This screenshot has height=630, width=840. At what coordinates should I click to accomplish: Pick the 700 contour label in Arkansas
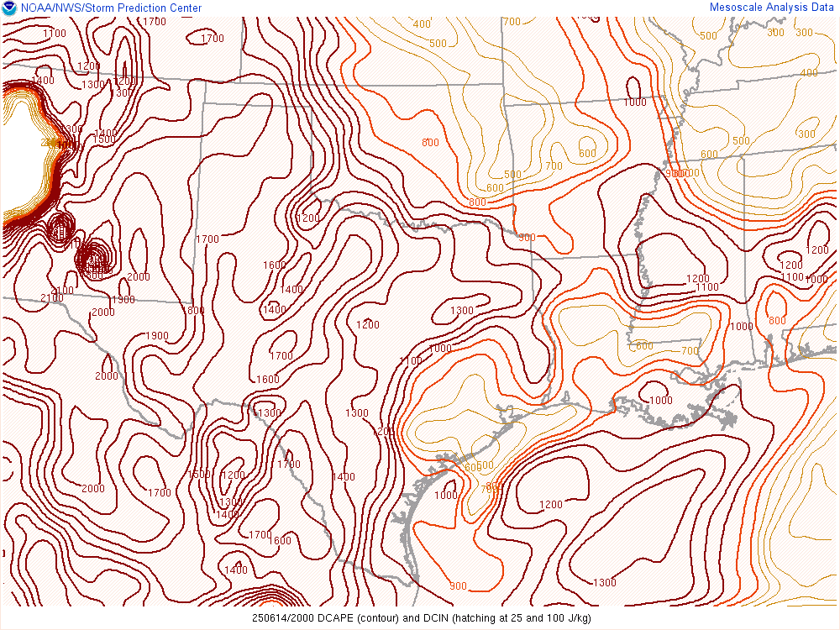click(554, 166)
